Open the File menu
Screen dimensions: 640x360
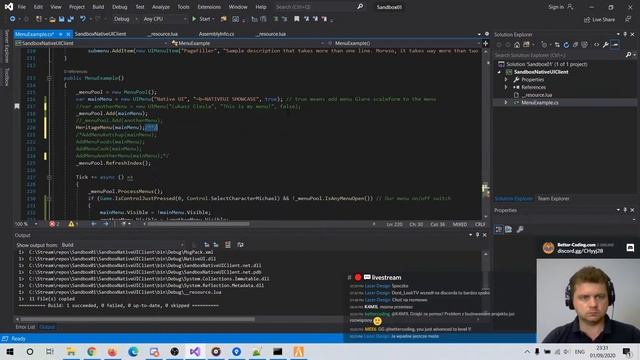[22, 7]
